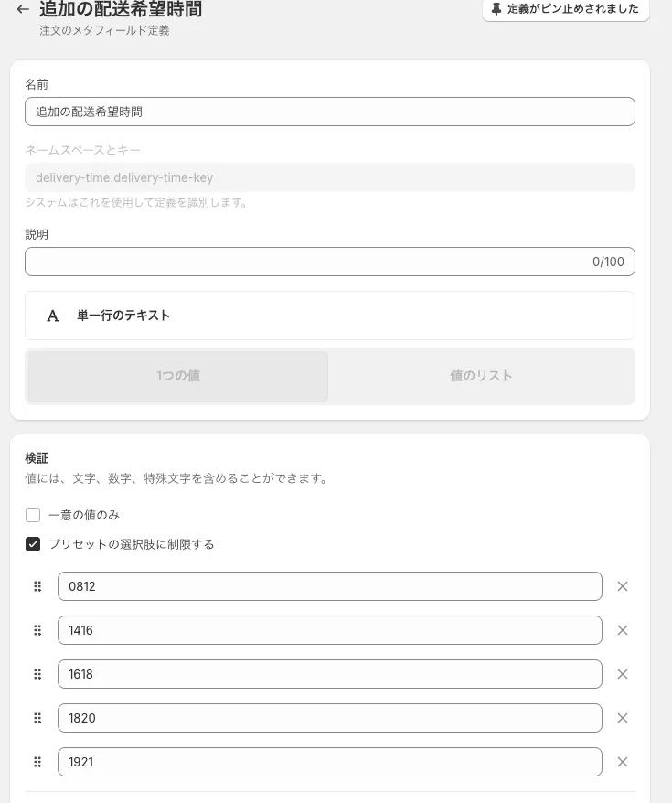Click the 名前 input field

(329, 112)
